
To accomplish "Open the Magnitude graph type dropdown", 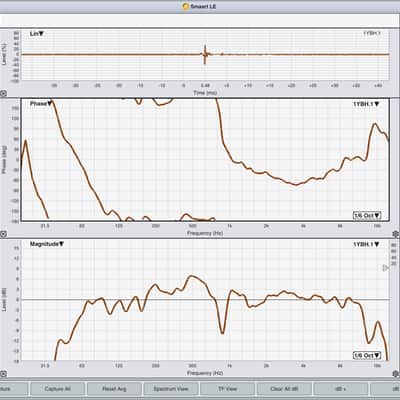I will (x=47, y=244).
